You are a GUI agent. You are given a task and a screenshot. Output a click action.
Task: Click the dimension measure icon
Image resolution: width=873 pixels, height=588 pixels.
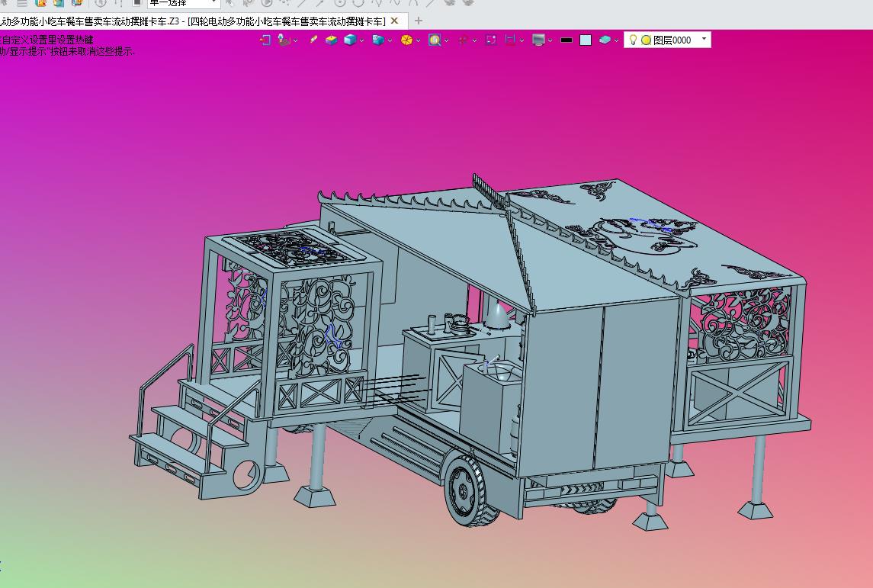coord(510,40)
